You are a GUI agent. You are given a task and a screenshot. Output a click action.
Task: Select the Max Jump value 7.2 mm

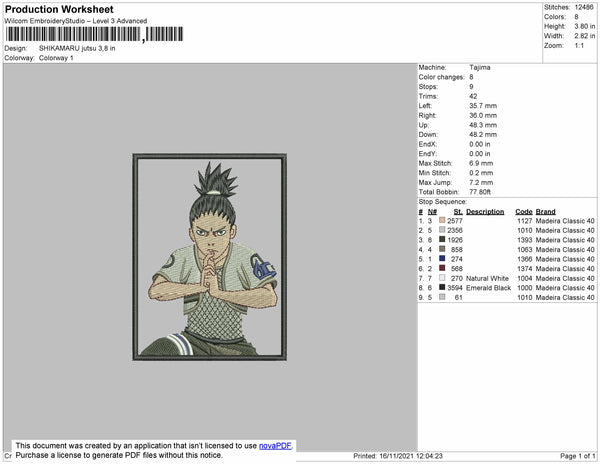(481, 182)
